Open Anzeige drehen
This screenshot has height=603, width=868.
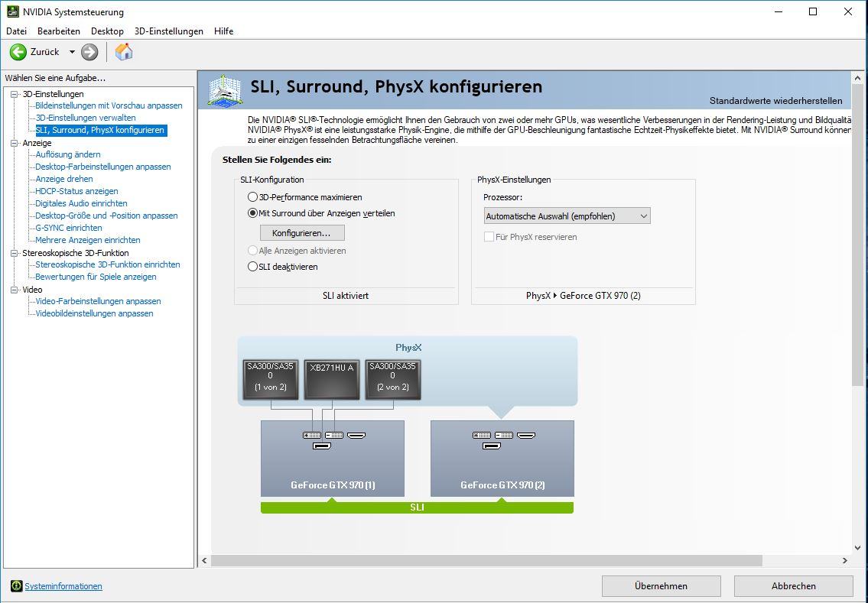(64, 179)
